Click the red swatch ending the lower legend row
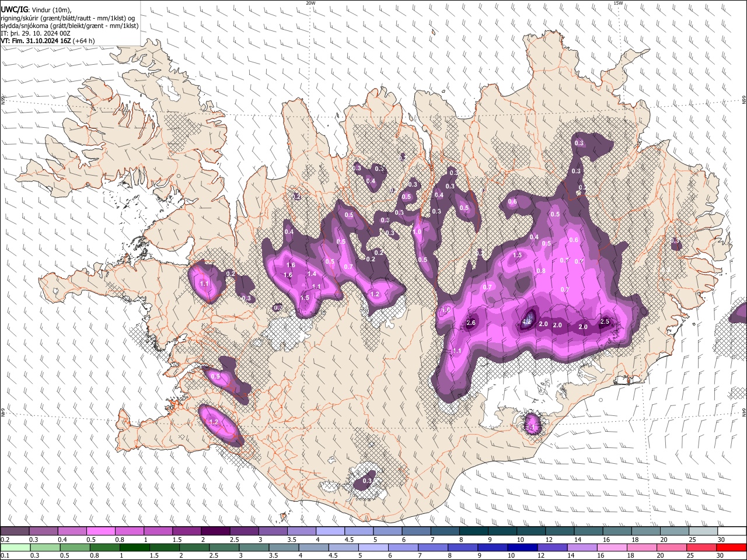This screenshot has width=747, height=560. coord(731,547)
